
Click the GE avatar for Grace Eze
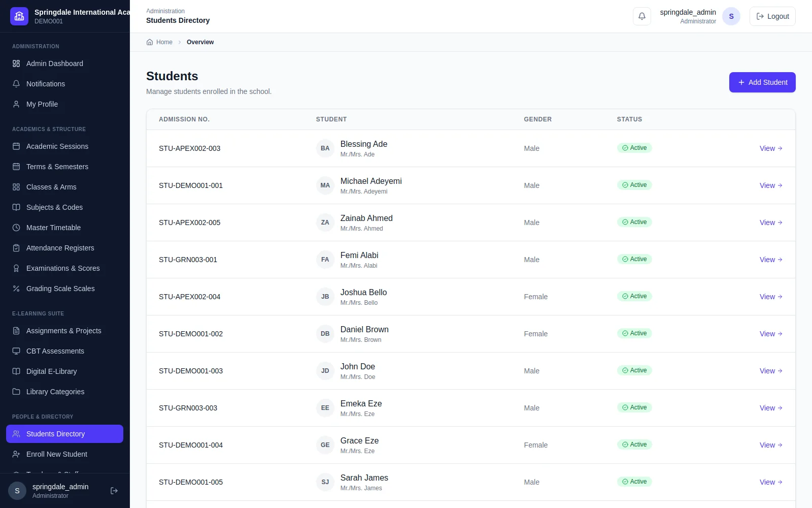click(x=325, y=445)
